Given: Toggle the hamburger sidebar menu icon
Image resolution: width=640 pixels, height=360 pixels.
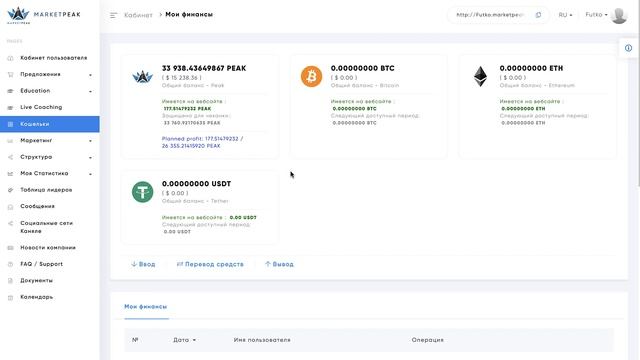Looking at the screenshot, I should [x=113, y=15].
